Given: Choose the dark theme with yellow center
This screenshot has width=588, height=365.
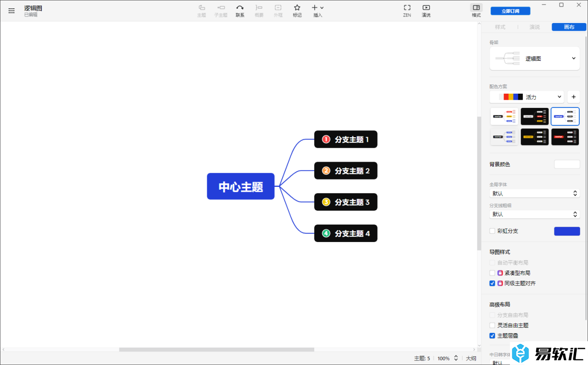Looking at the screenshot, I should click(535, 137).
